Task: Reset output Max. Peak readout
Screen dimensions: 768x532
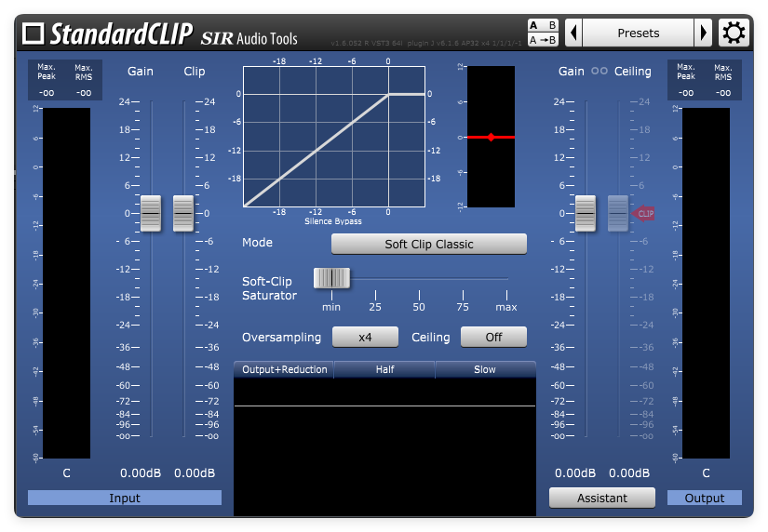Action: coord(686,93)
